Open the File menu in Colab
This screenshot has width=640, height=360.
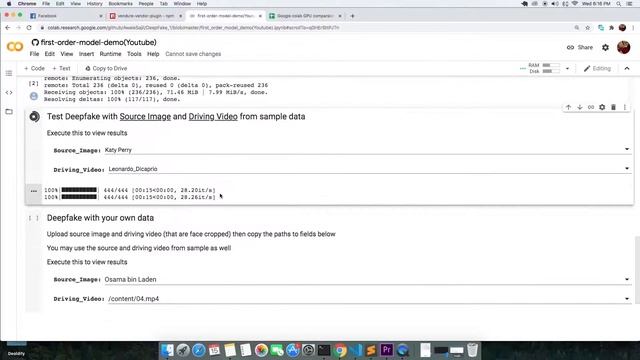tap(34, 54)
